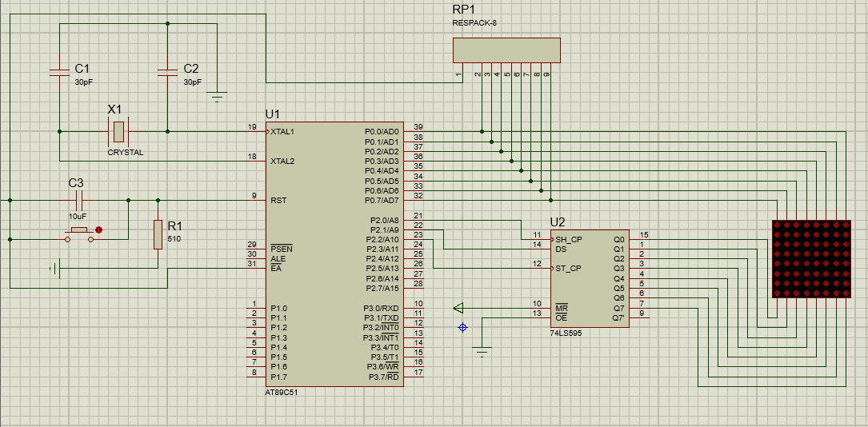The image size is (868, 427).
Task: Select the C1 capacitor symbol
Action: (59, 73)
